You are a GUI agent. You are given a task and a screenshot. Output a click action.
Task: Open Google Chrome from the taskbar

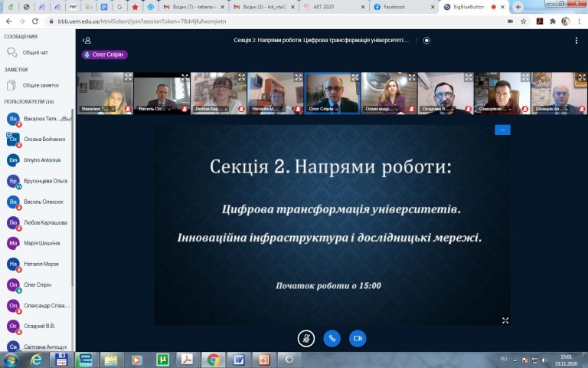214,359
